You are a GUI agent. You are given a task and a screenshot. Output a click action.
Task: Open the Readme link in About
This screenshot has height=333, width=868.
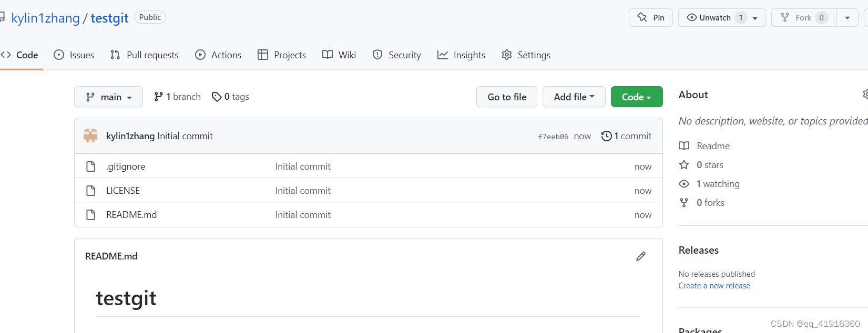[x=713, y=146]
